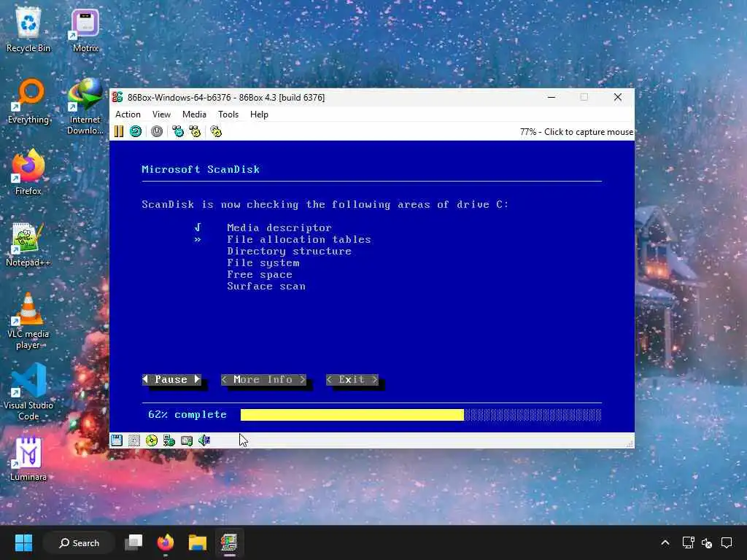The height and width of the screenshot is (560, 747).
Task: Click the ScanDisk Exit button
Action: pos(352,379)
